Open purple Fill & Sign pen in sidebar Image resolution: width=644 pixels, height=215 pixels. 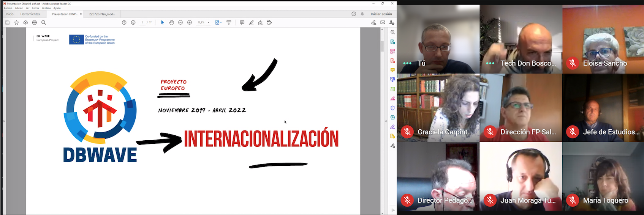point(393,127)
